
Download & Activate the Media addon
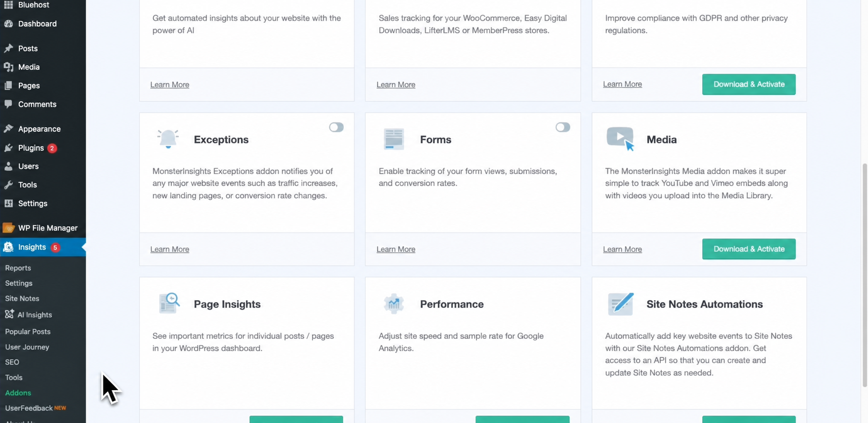[749, 249]
